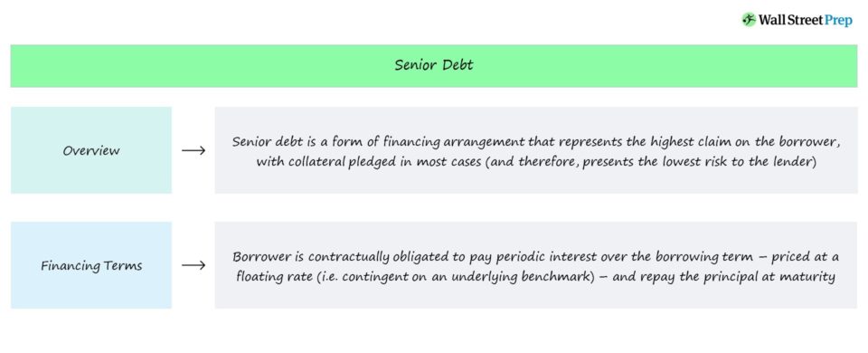868x353 pixels.
Task: Click the word 'Prep' in the logo
Action: click(837, 21)
